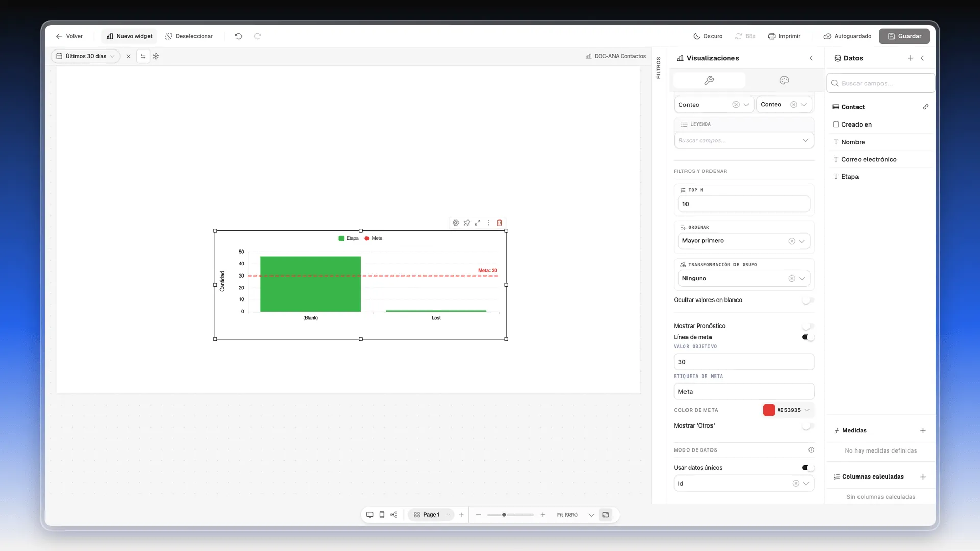The width and height of the screenshot is (980, 551).
Task: Switch to the palette style tab
Action: [x=784, y=80]
